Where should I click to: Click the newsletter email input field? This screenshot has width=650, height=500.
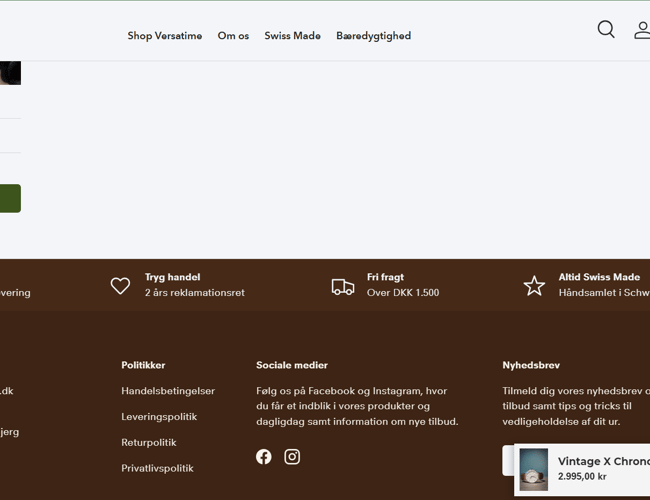pos(508,461)
